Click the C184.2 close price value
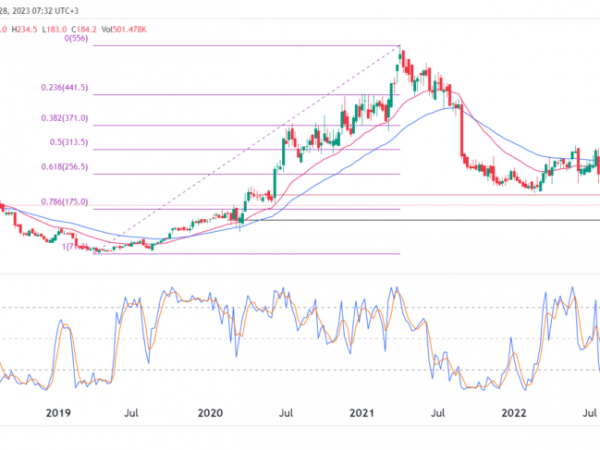The image size is (600, 450). click(x=84, y=29)
